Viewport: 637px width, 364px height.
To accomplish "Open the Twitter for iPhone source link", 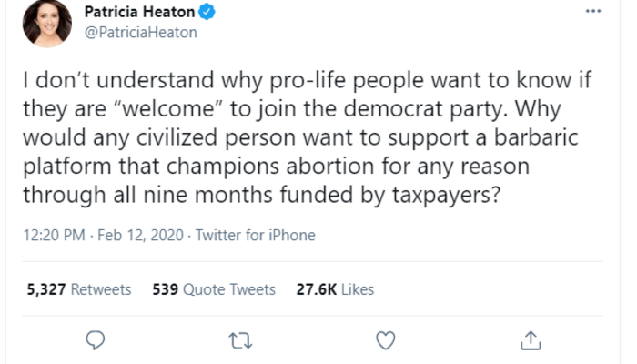I will 252,235.
